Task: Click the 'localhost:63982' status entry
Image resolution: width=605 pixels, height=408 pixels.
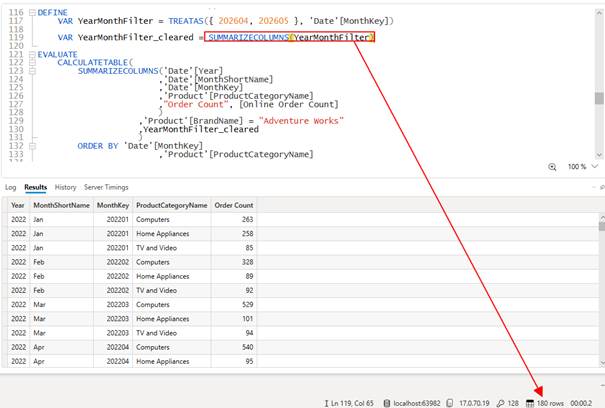Action: [x=417, y=403]
